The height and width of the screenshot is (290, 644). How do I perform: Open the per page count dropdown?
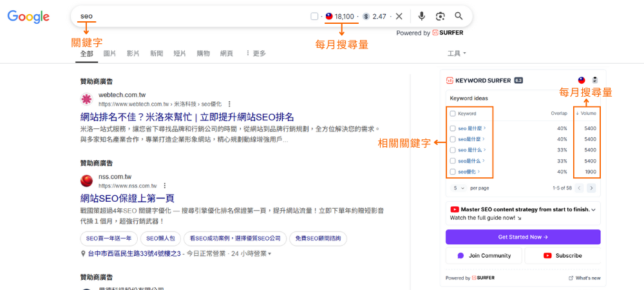(x=459, y=188)
